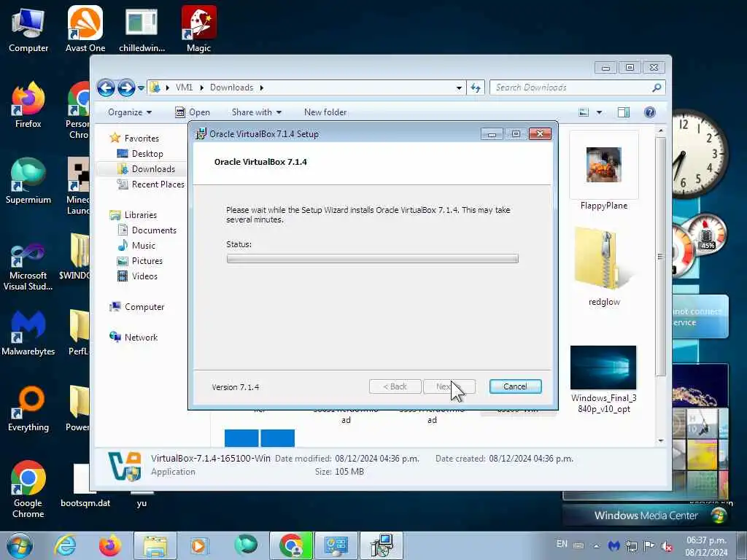The width and height of the screenshot is (747, 560).
Task: Launch Malwarebytes desktop shortcut
Action: pyautogui.click(x=28, y=332)
